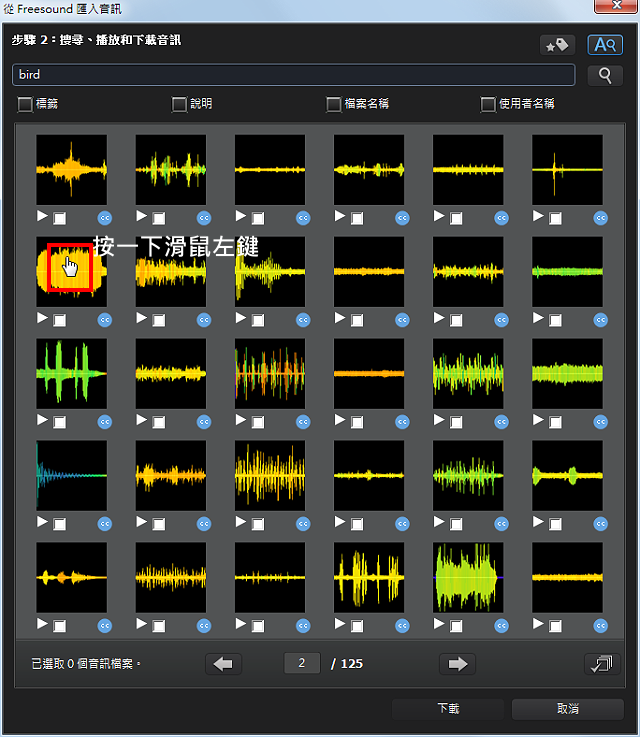The height and width of the screenshot is (737, 640).
Task: Play the row four, column four sound
Action: tap(340, 521)
